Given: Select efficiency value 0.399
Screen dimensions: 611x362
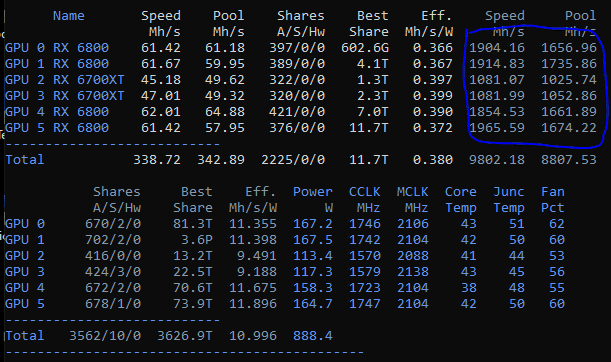Looking at the screenshot, I should pos(433,96).
